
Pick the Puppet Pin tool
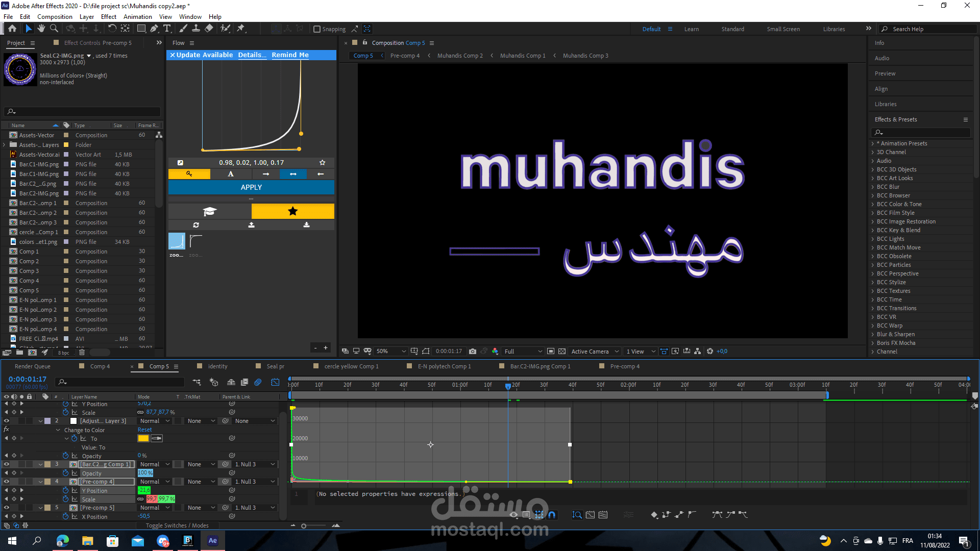[x=241, y=29]
